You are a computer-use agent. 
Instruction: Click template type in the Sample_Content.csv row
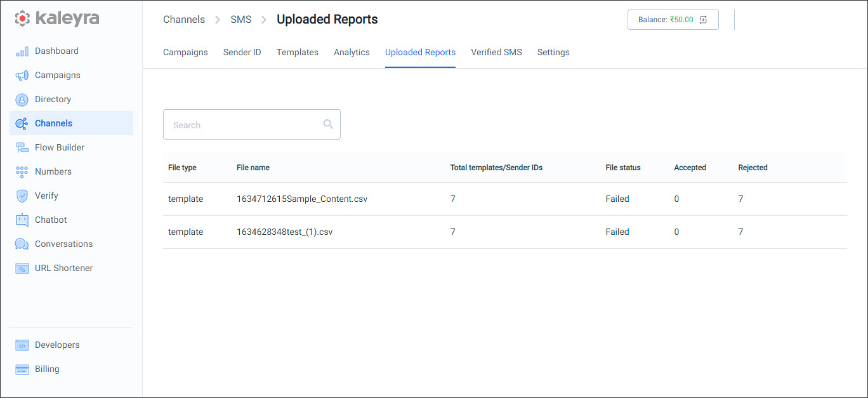[x=186, y=199]
